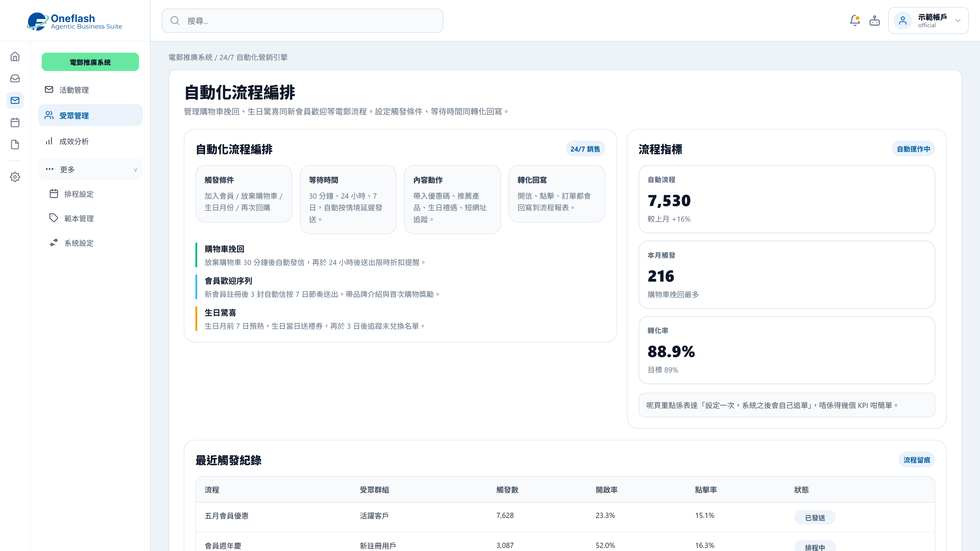Viewport: 980px width, 551px height.
Task: Open 成效分析 menu item
Action: pyautogui.click(x=90, y=141)
